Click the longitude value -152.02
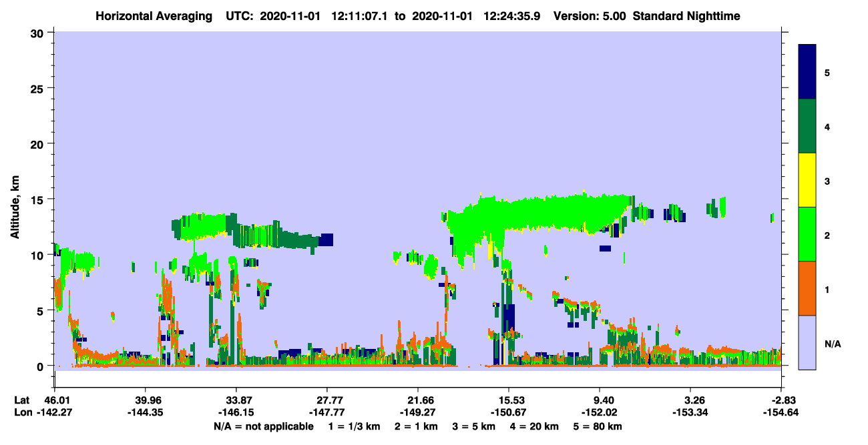The image size is (868, 445). [x=600, y=412]
